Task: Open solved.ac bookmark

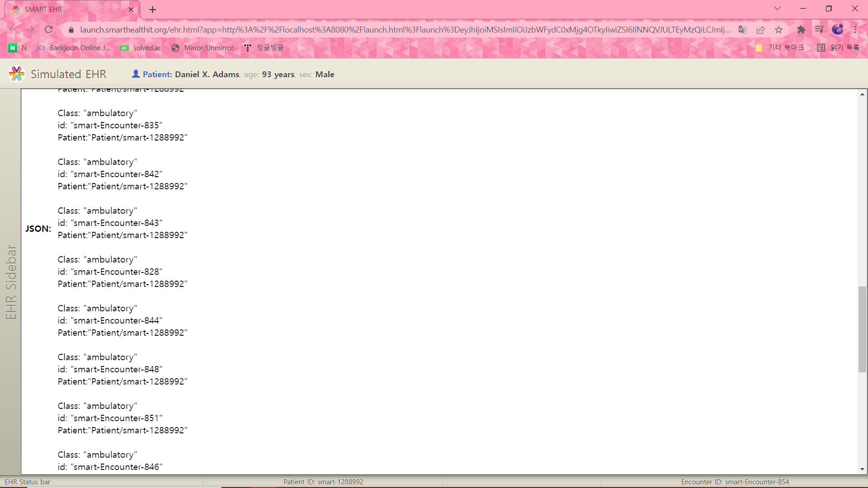Action: [141, 47]
